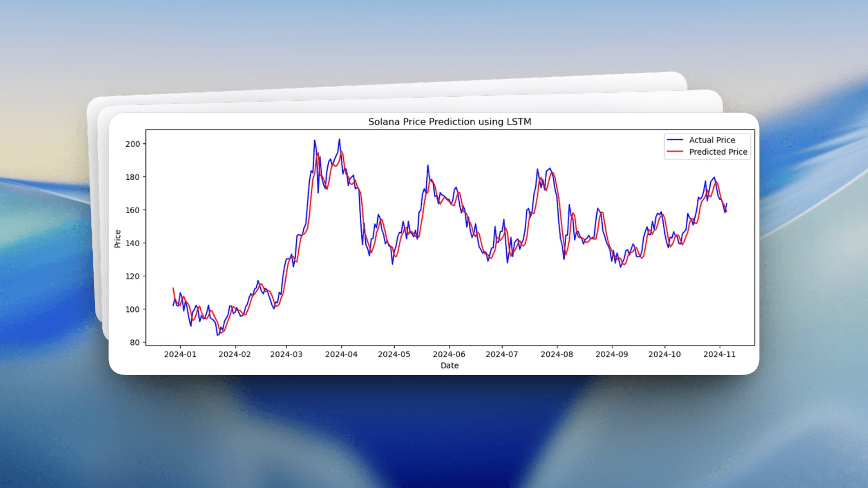868x488 pixels.
Task: Toggle the Predicted Price legend entry
Action: click(719, 152)
